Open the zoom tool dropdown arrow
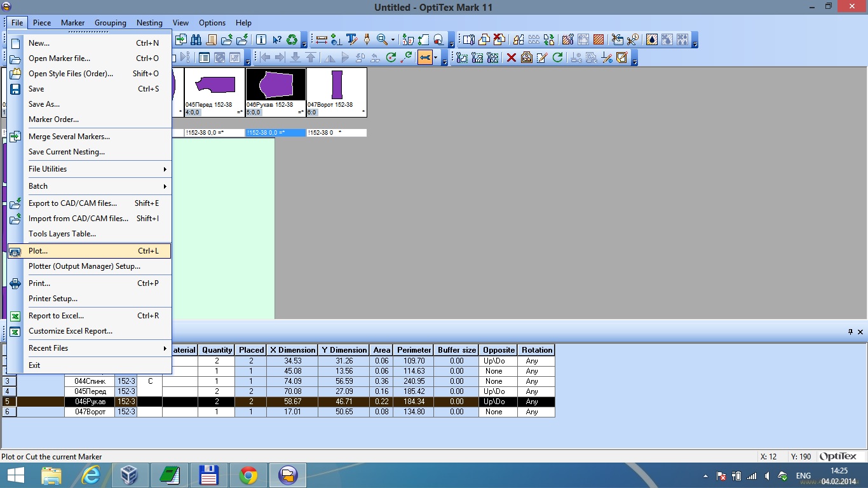This screenshot has width=868, height=488. (393, 40)
